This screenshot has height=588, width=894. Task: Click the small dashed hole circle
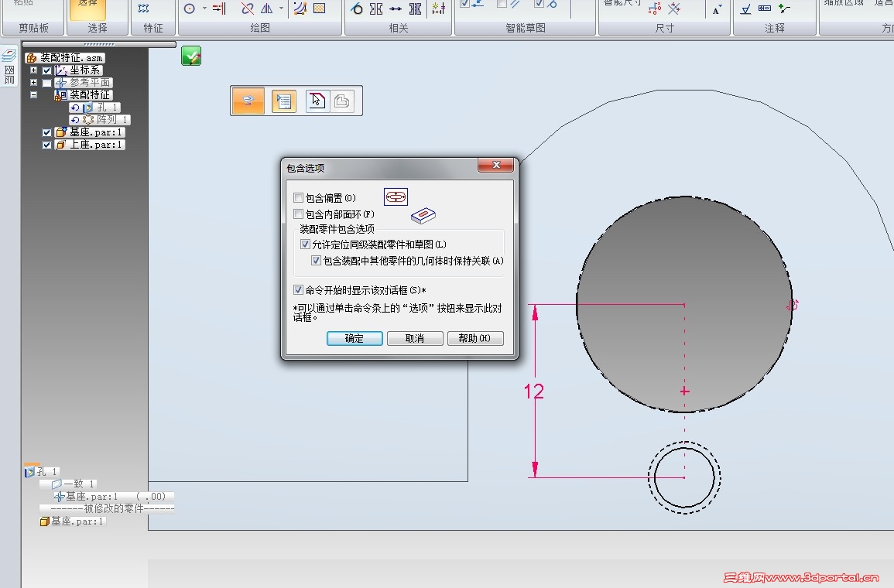point(684,477)
